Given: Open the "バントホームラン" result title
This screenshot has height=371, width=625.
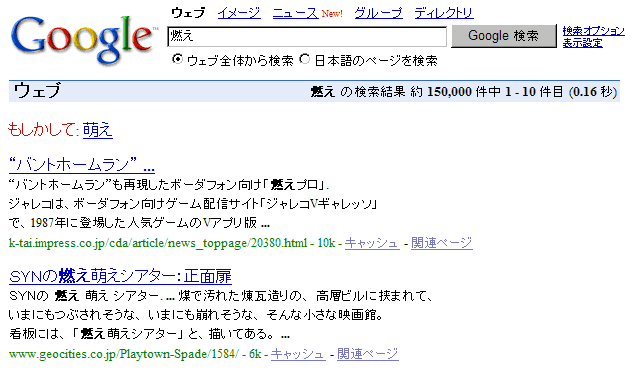Looking at the screenshot, I should click(82, 165).
